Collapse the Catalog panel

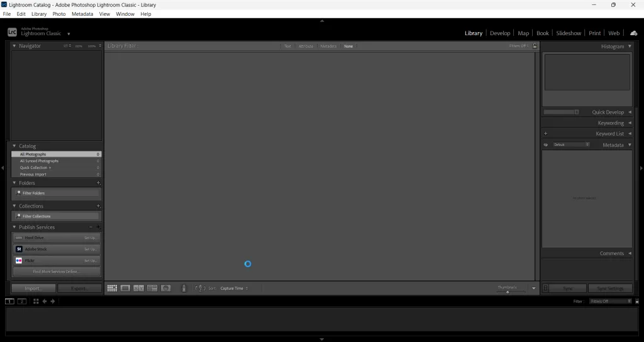[14, 146]
